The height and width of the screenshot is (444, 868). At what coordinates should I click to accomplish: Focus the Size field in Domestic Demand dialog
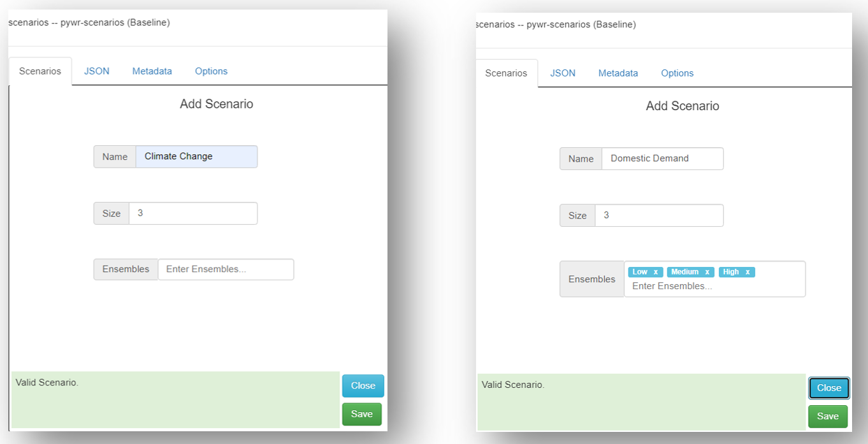[x=659, y=215]
